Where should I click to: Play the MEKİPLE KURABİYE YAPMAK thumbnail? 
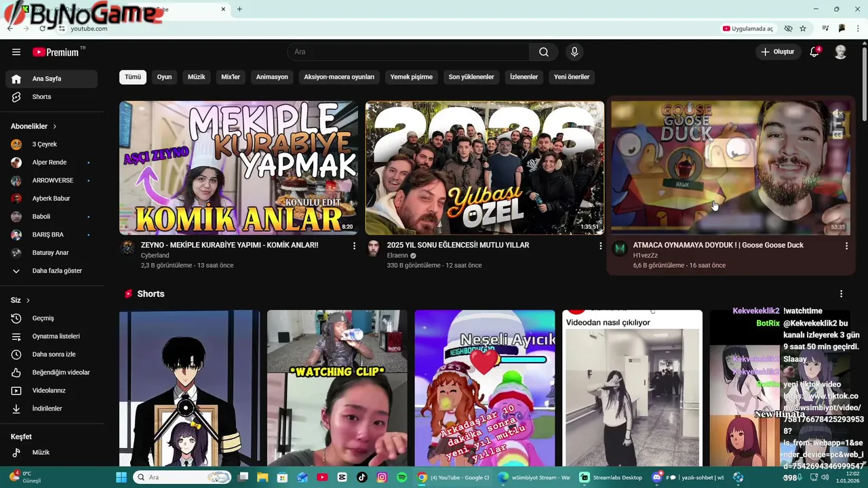pos(239,168)
